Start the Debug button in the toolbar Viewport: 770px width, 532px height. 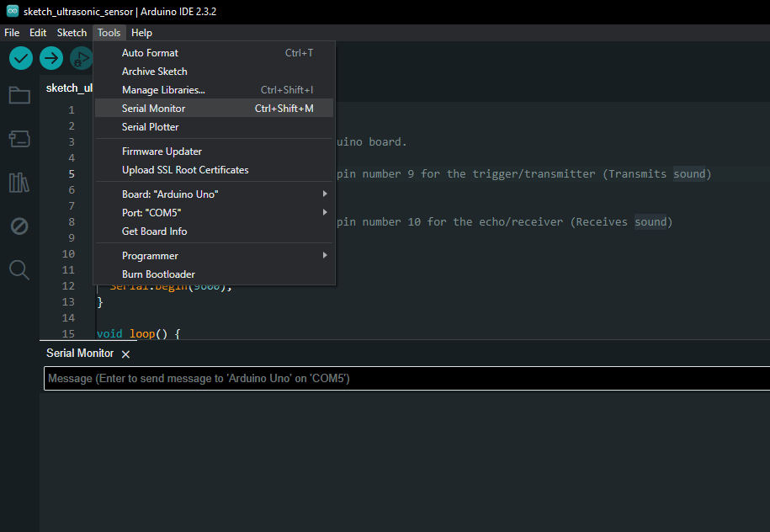click(81, 58)
